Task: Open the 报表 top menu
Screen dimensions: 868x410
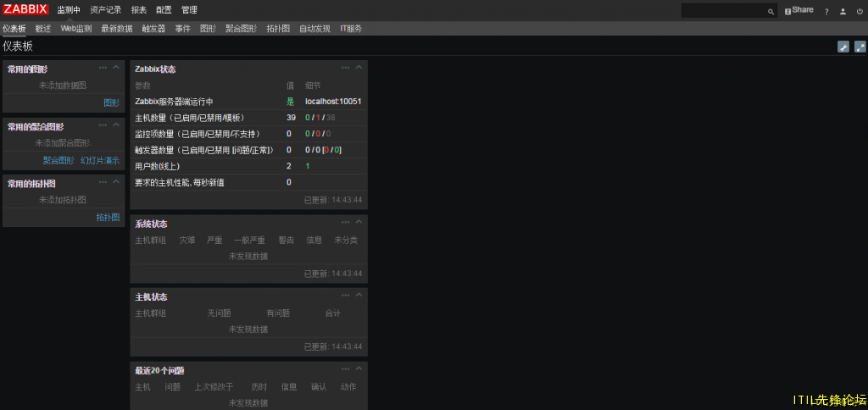Action: coord(139,10)
